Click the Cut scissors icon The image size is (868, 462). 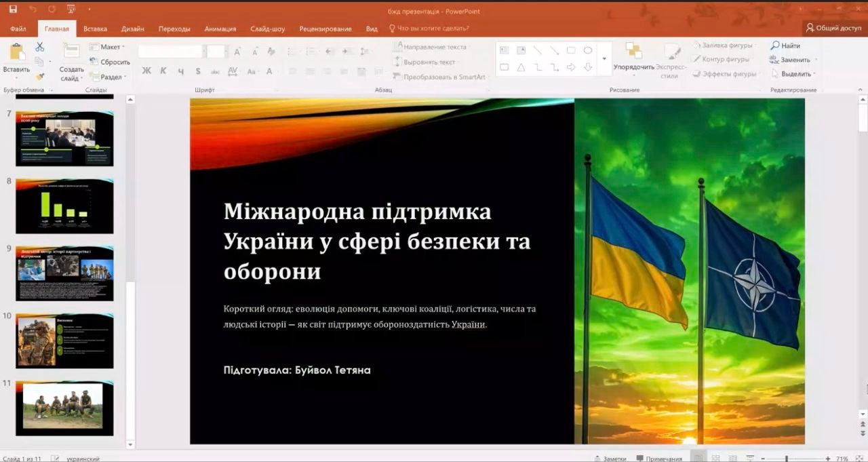click(39, 47)
